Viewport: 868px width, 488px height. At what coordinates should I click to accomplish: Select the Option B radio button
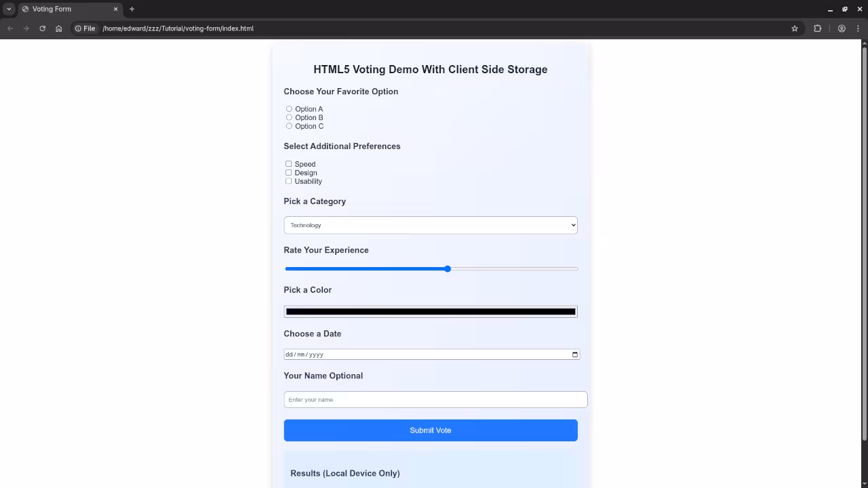[289, 117]
